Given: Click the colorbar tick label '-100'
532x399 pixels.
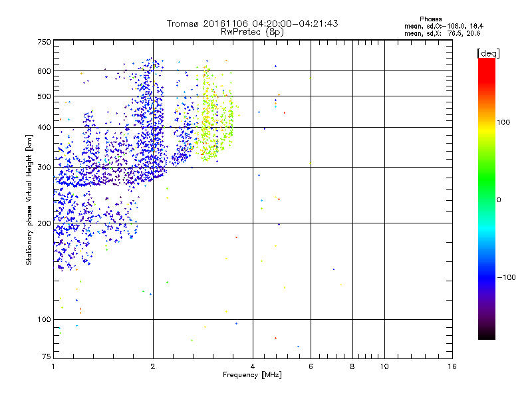Looking at the screenshot, I should click(507, 277).
